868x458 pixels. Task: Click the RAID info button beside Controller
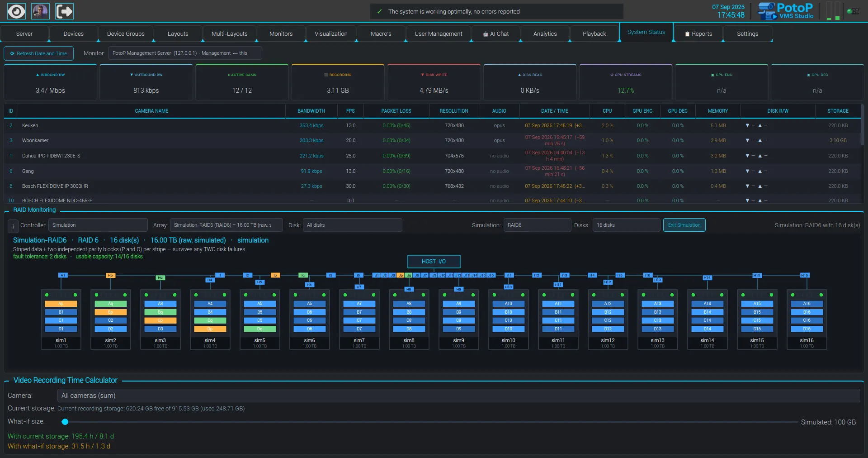click(13, 225)
